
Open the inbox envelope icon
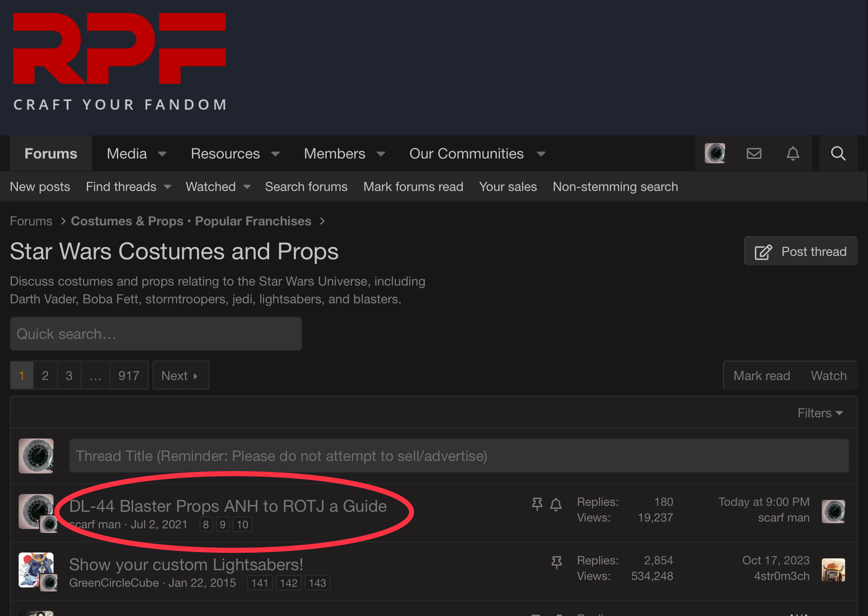(754, 153)
